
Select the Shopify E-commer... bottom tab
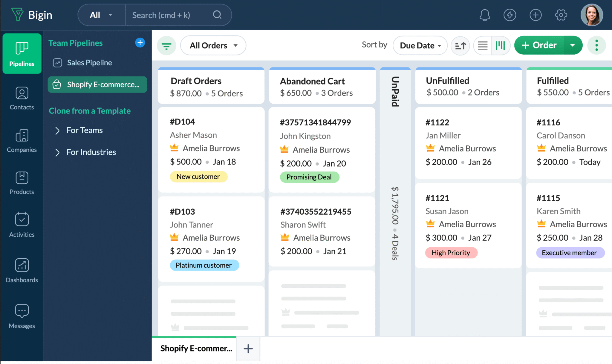pos(196,348)
